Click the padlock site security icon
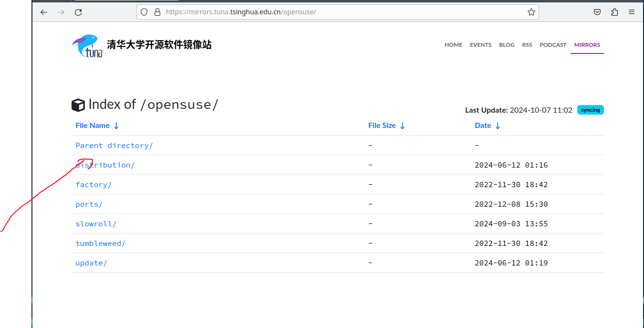Viewport: 644px width, 328px height. (157, 12)
